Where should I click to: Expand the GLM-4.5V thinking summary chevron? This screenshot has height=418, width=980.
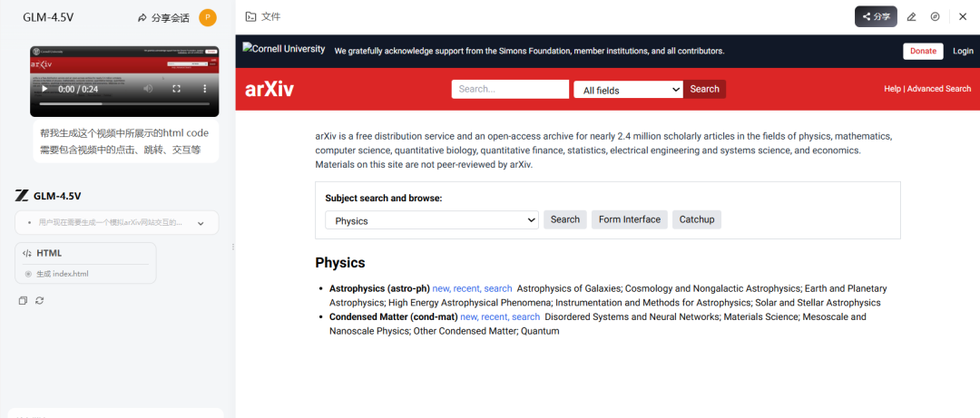point(201,223)
